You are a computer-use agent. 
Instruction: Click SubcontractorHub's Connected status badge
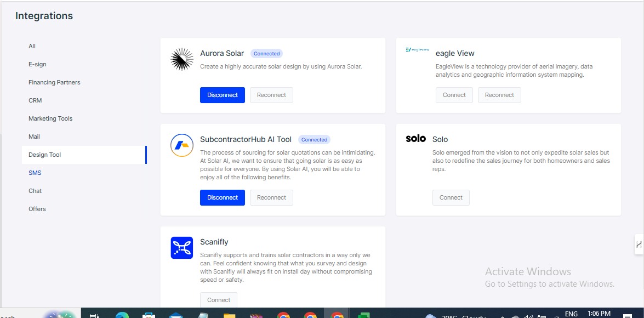(x=314, y=140)
